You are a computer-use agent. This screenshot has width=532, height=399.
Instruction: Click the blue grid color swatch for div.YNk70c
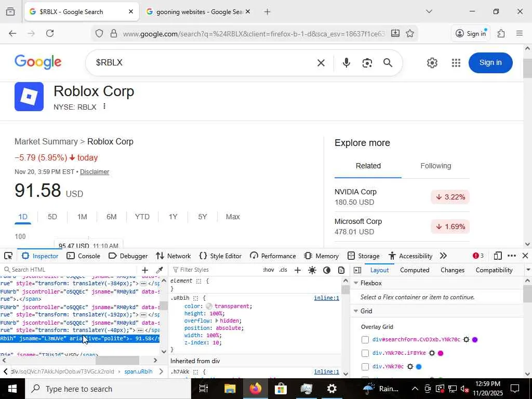419,366
